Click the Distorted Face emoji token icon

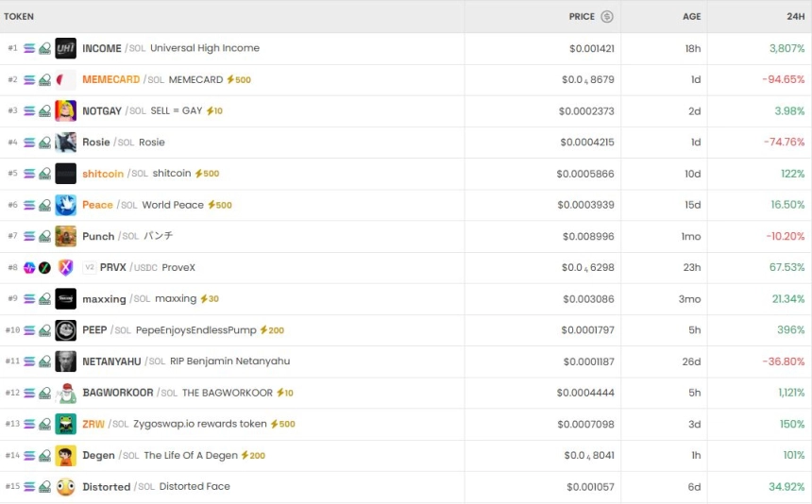coord(65,487)
